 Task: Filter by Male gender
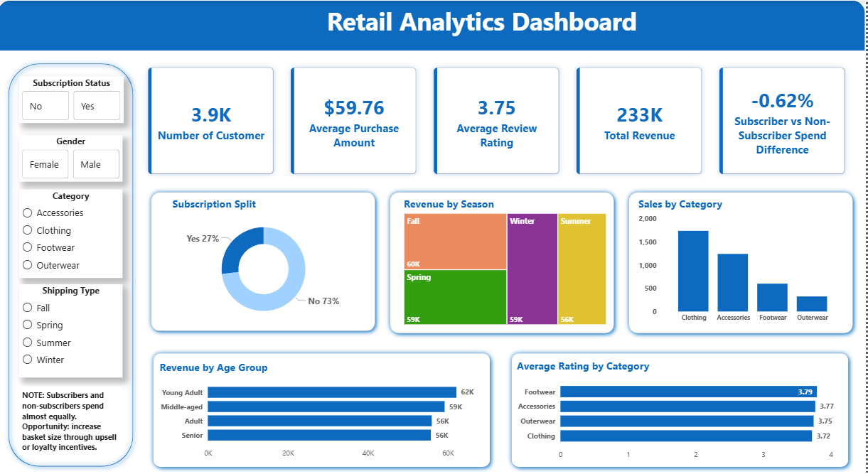coord(97,164)
